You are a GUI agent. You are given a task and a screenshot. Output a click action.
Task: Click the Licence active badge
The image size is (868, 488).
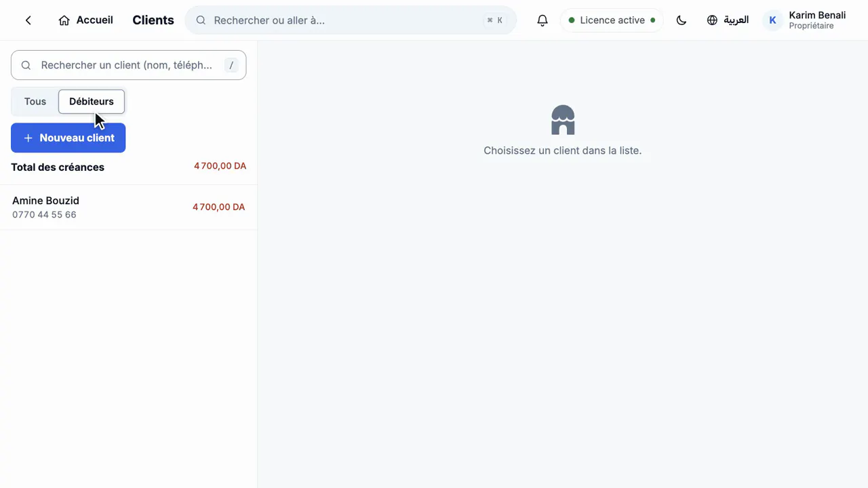(612, 20)
